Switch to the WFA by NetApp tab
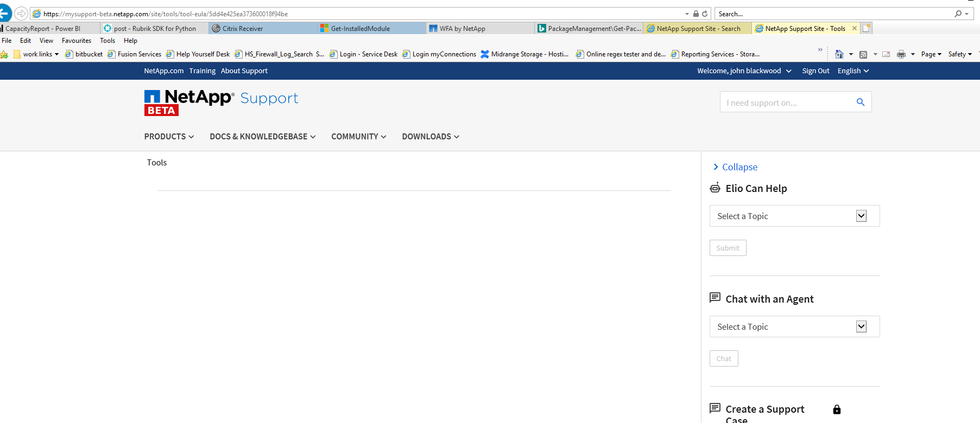This screenshot has height=423, width=980. (x=480, y=28)
